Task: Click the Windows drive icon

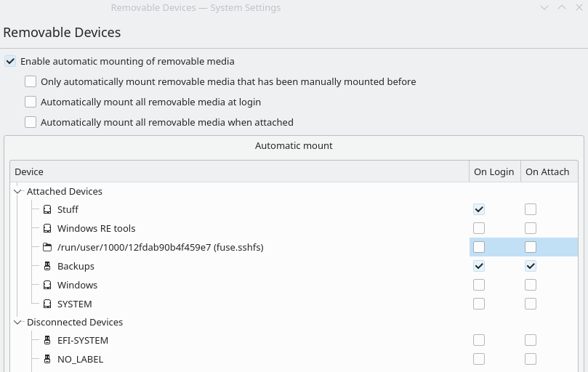Action: click(47, 286)
